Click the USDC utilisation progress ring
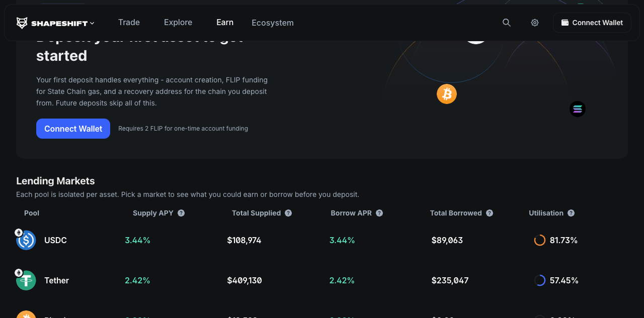 [540, 241]
